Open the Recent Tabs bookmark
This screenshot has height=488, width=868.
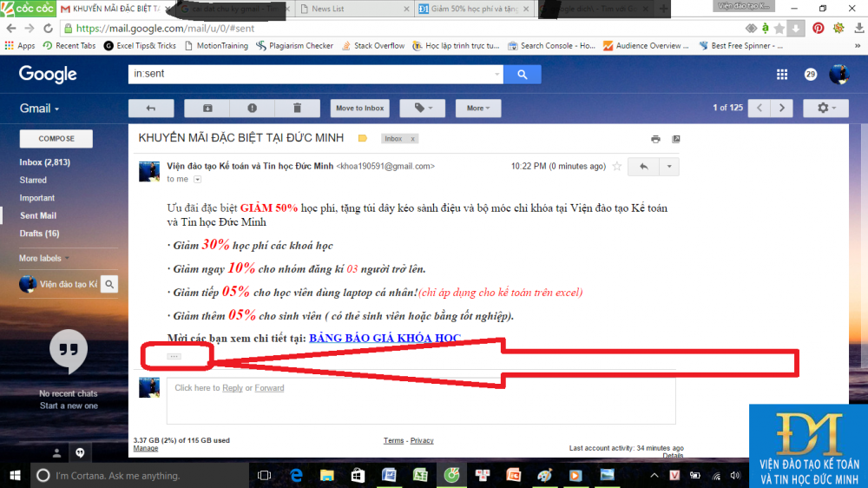point(69,46)
